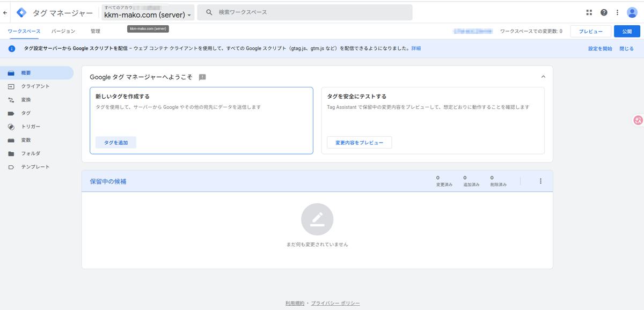
Task: Switch to ワークスペース tab
Action: coord(24,31)
